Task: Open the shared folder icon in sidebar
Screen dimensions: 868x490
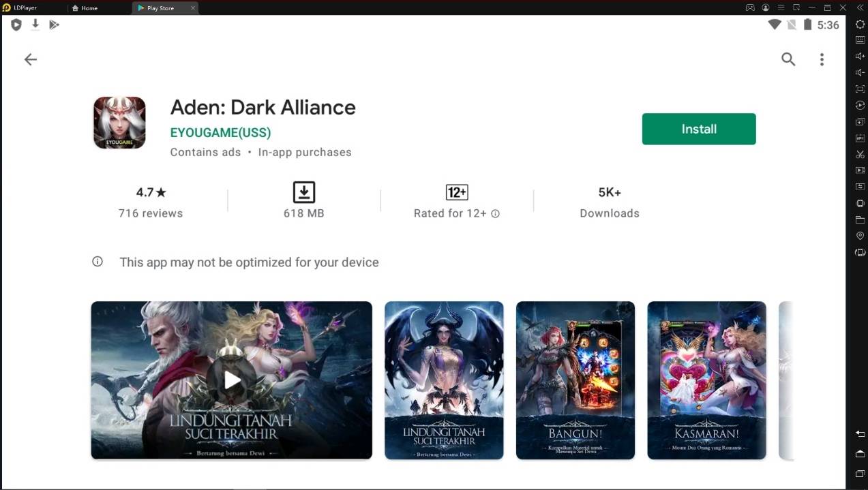Action: pos(860,219)
